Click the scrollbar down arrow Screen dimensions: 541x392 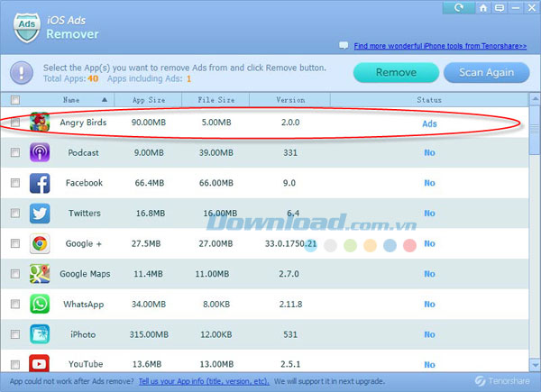pos(535,365)
